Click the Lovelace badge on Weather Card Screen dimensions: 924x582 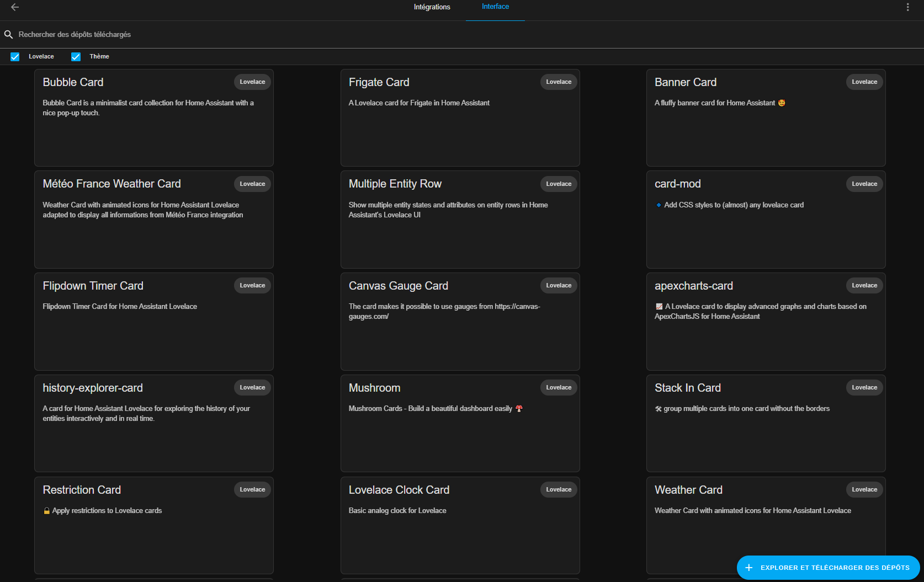click(x=864, y=489)
